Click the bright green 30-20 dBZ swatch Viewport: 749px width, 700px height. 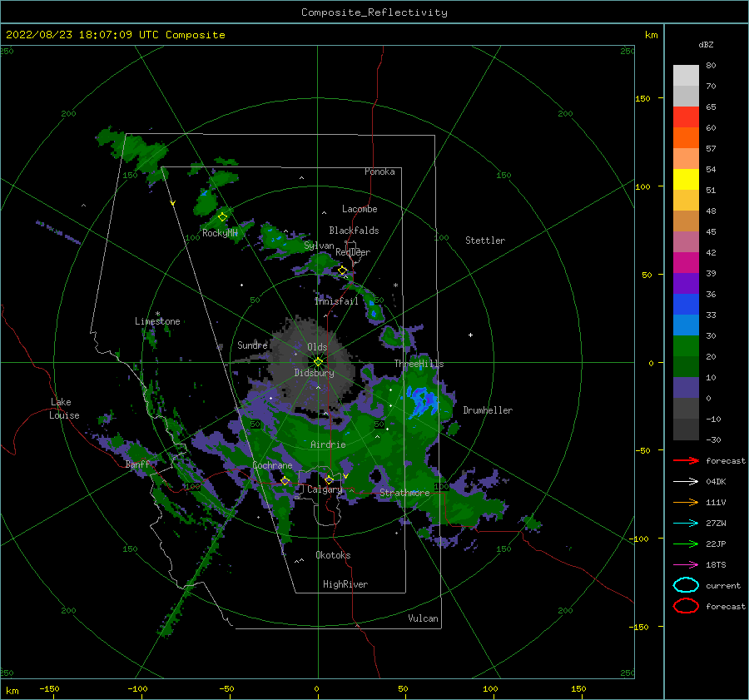click(x=686, y=346)
